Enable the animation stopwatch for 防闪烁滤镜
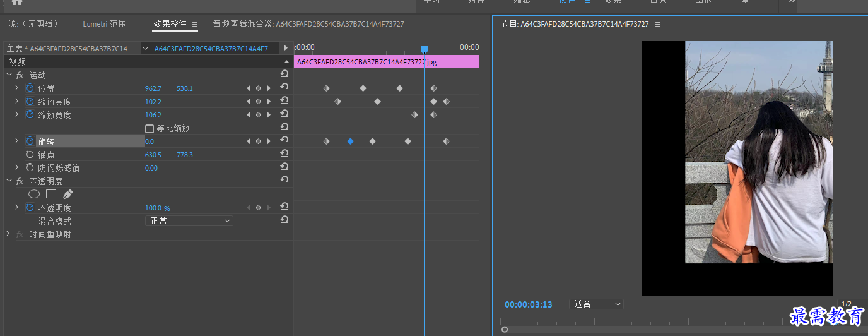868x336 pixels. [30, 168]
